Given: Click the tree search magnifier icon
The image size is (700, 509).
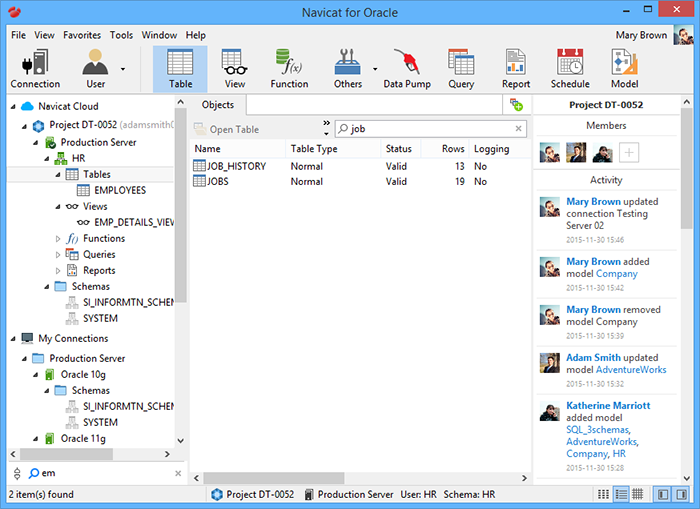Looking at the screenshot, I should click(x=34, y=473).
